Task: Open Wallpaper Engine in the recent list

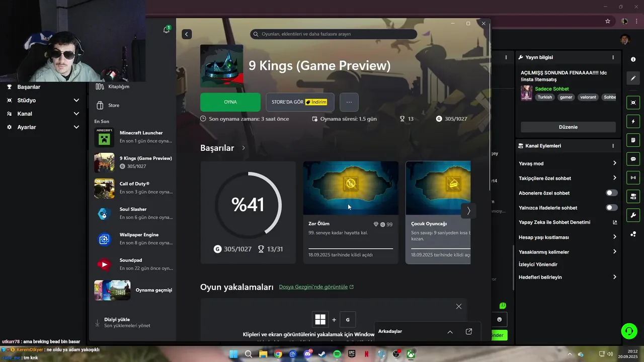Action: [x=134, y=239]
